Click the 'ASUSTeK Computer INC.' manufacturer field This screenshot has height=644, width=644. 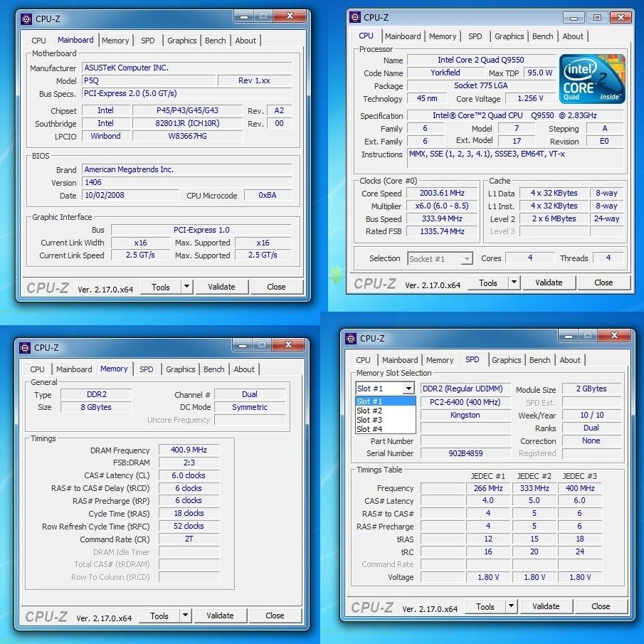click(x=187, y=68)
